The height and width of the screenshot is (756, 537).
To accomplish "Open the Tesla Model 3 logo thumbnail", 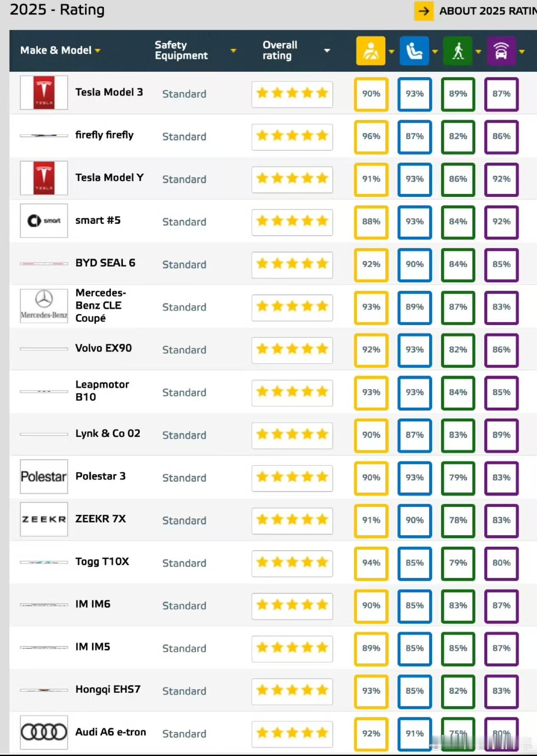I will pyautogui.click(x=44, y=93).
